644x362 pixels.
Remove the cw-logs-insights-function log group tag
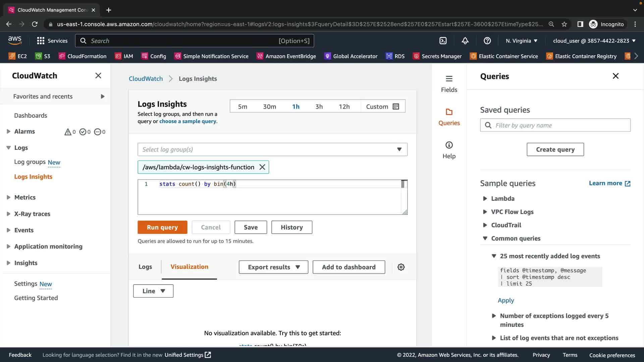tap(262, 167)
